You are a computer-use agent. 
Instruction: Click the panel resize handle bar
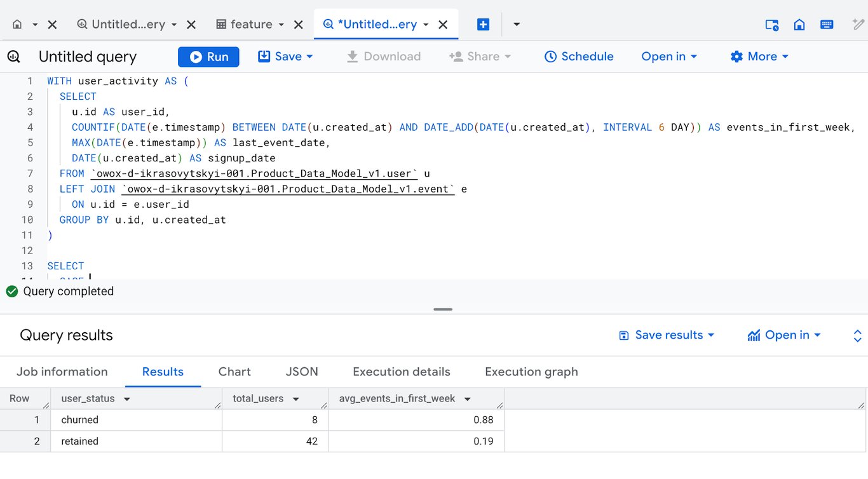click(443, 309)
